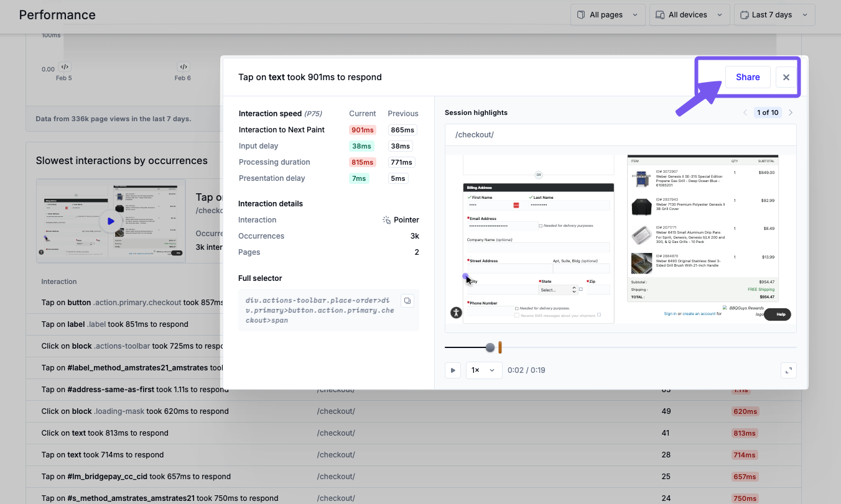Change the 1× playback speed dropdown

click(x=484, y=370)
